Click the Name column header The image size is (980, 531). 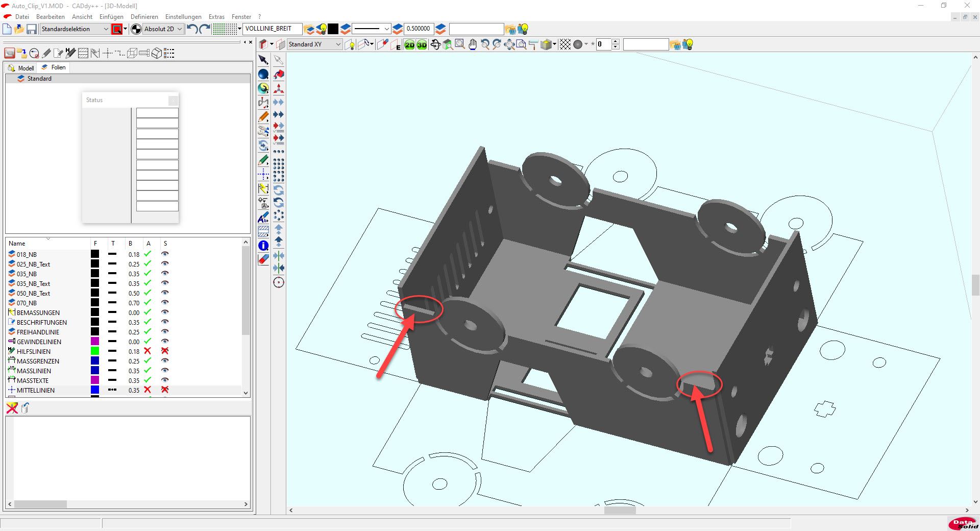17,244
